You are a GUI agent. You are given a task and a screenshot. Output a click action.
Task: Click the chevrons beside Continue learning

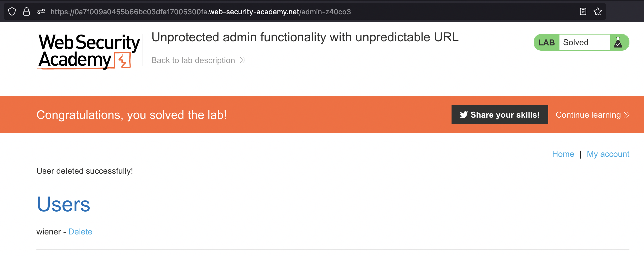coord(627,115)
